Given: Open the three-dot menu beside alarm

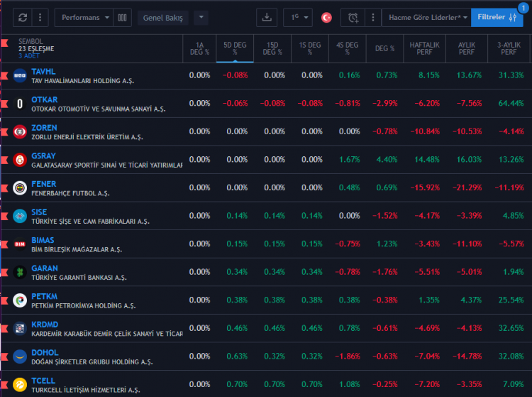Looking at the screenshot, I should (x=373, y=17).
